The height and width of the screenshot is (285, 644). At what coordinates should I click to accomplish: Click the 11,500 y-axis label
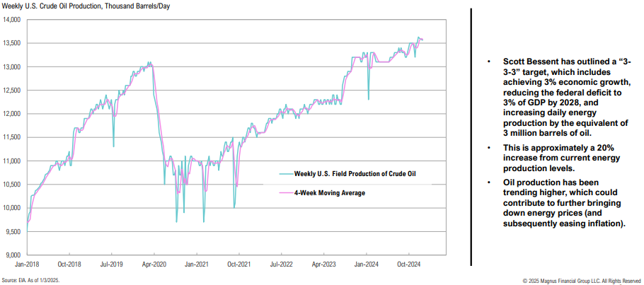(12, 137)
